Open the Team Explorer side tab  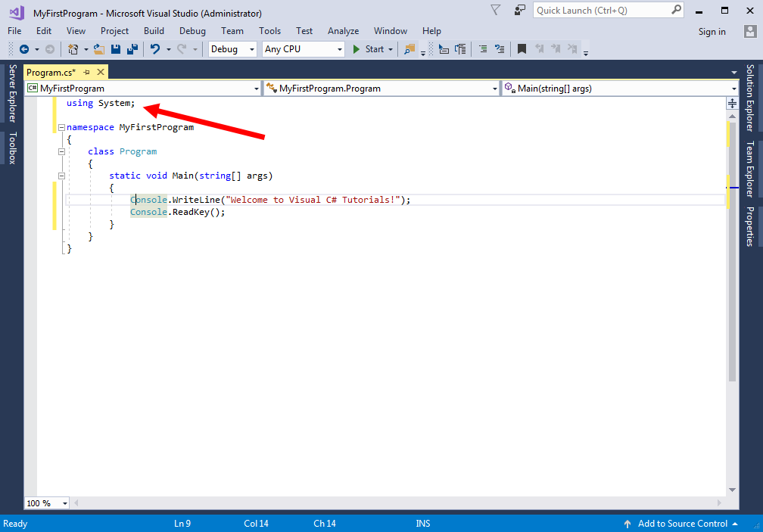(750, 170)
